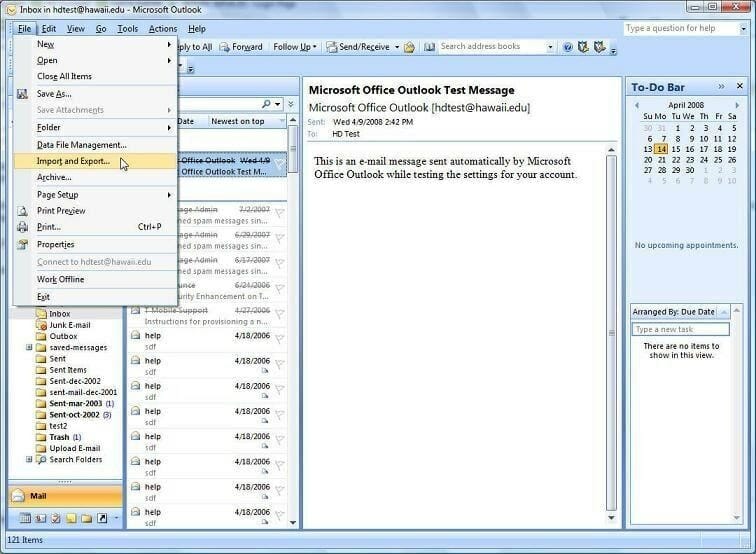Open the Tools menu

click(x=128, y=29)
